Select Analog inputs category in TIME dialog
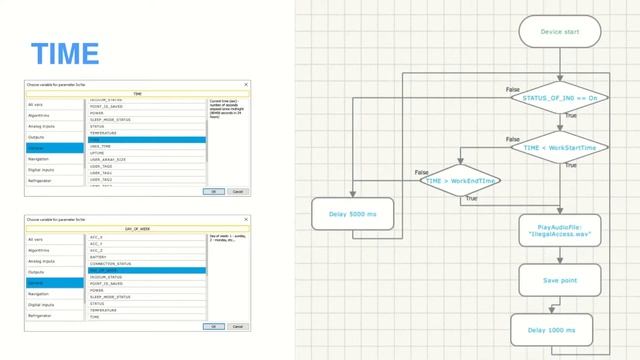The image size is (640, 360). (55, 127)
